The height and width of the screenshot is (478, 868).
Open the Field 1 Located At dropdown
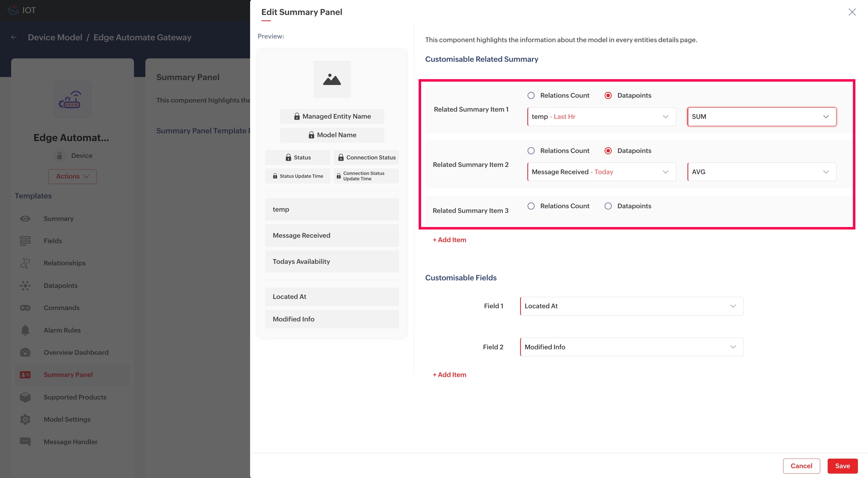click(x=631, y=306)
